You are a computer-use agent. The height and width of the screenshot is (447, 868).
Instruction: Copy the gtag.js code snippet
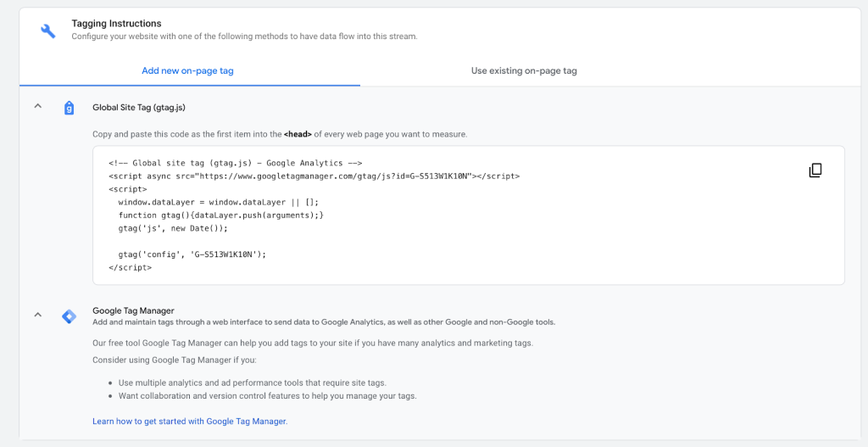[815, 170]
